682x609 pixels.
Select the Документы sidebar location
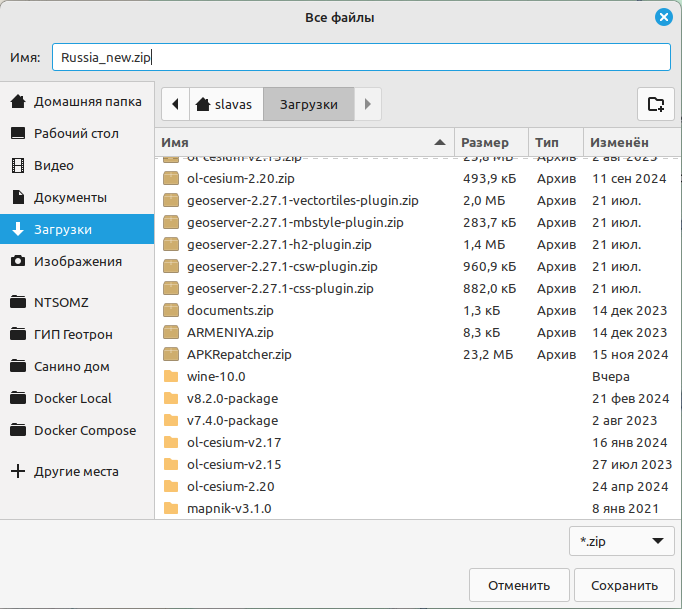pos(70,197)
